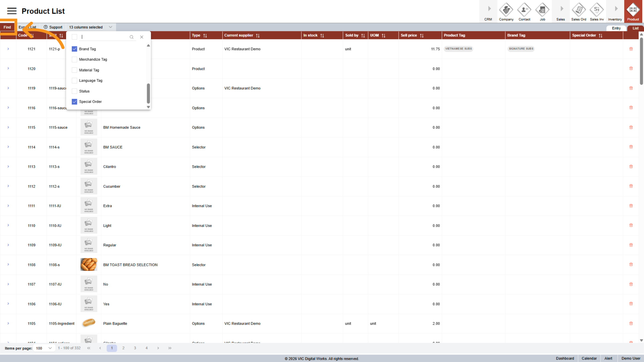Go to page 3 of results
The image size is (644, 362).
coord(135,348)
